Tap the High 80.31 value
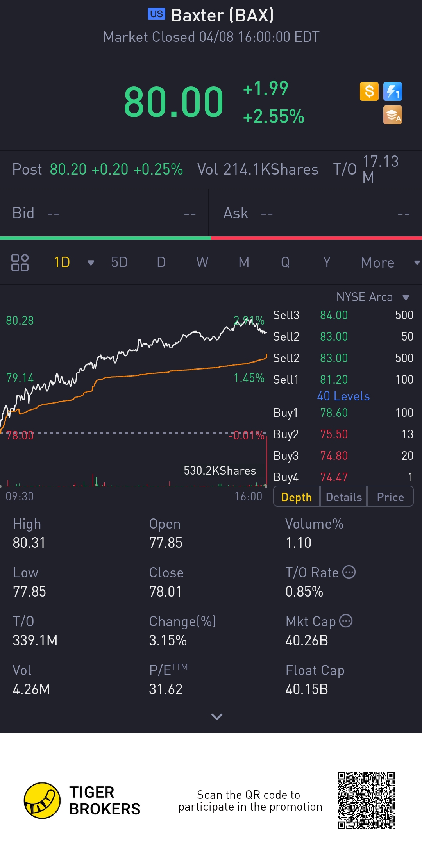Screen dimensions: 422x868 (x=29, y=543)
